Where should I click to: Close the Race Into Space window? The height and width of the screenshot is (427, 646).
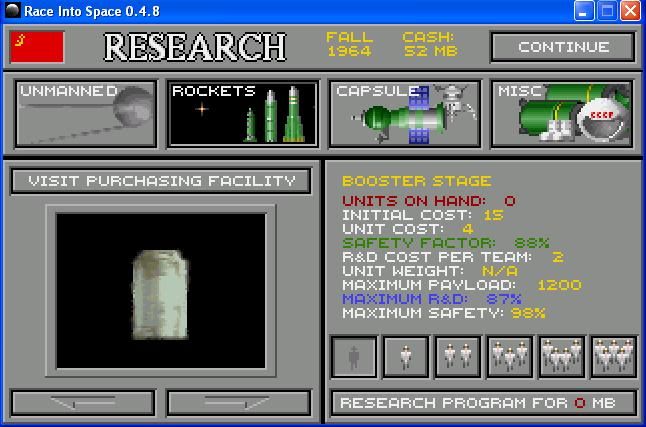tap(630, 11)
